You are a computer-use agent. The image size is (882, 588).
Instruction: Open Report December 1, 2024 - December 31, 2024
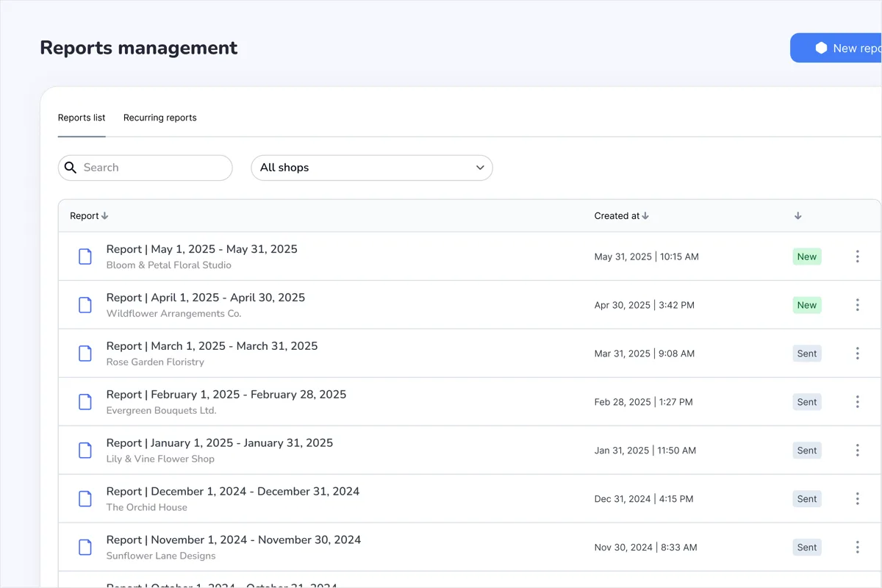(233, 492)
